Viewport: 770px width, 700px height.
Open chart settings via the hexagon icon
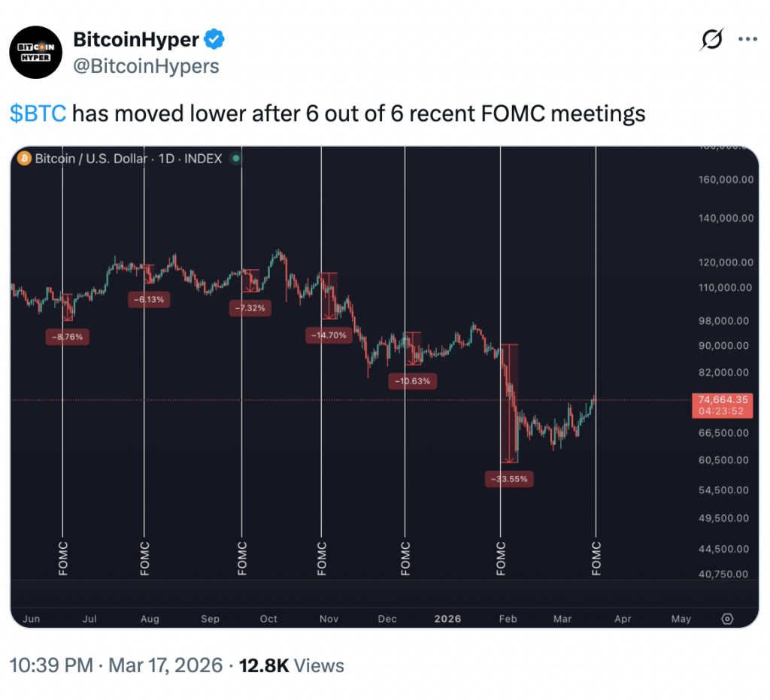click(x=726, y=618)
